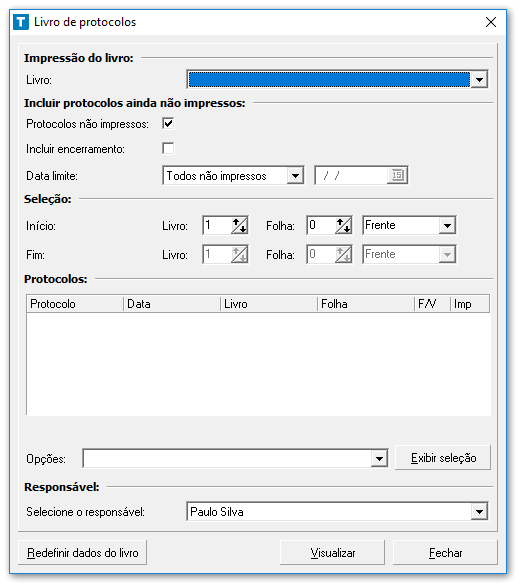The image size is (520, 587).
Task: Click the Exibir seleção button
Action: tap(443, 458)
